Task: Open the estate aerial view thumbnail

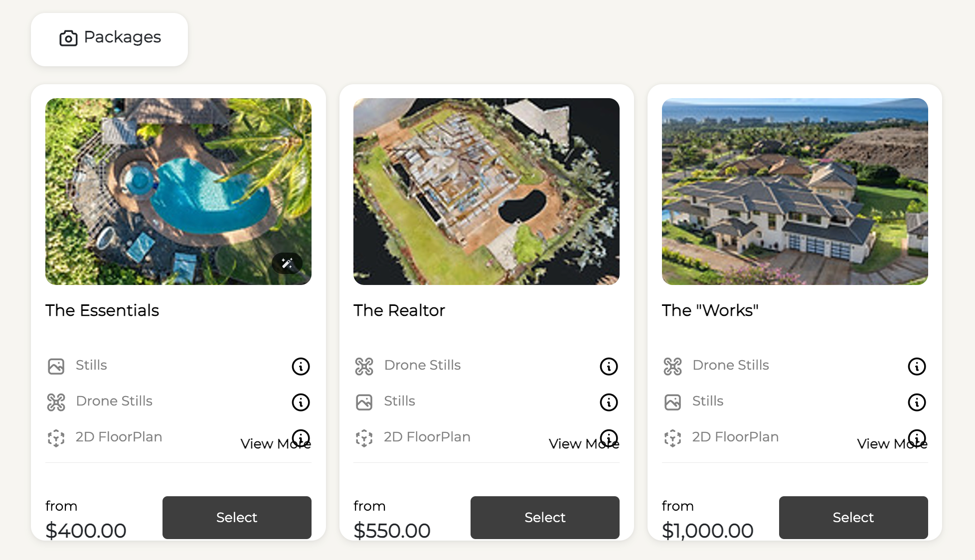Action: [x=795, y=191]
